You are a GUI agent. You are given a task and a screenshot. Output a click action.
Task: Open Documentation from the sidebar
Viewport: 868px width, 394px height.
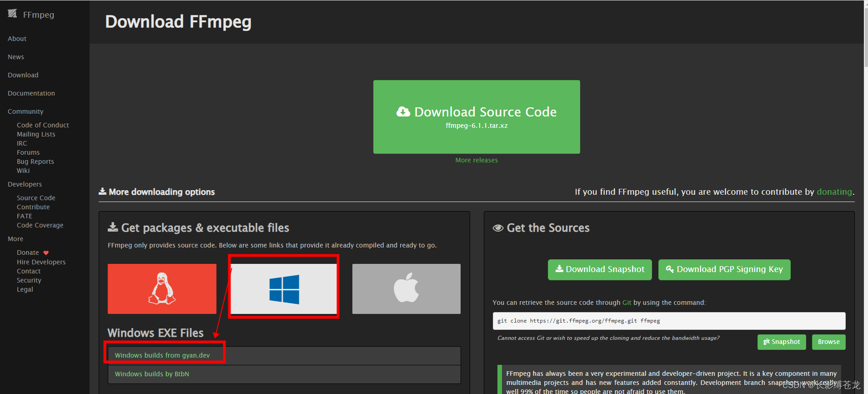coord(31,93)
